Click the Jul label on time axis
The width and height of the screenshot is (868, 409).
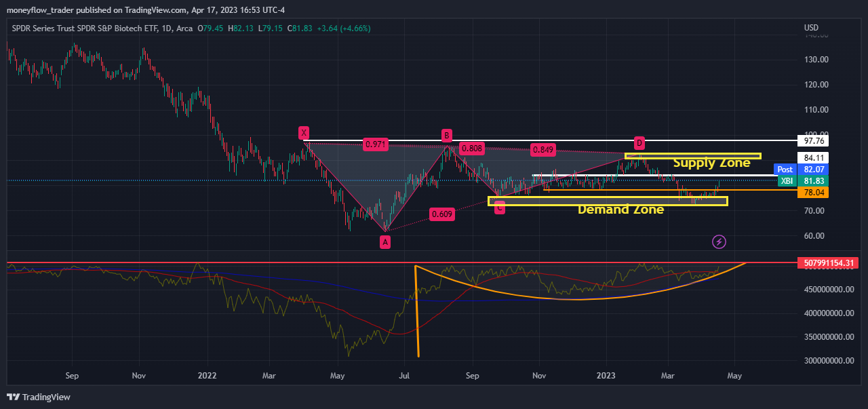[x=405, y=375]
